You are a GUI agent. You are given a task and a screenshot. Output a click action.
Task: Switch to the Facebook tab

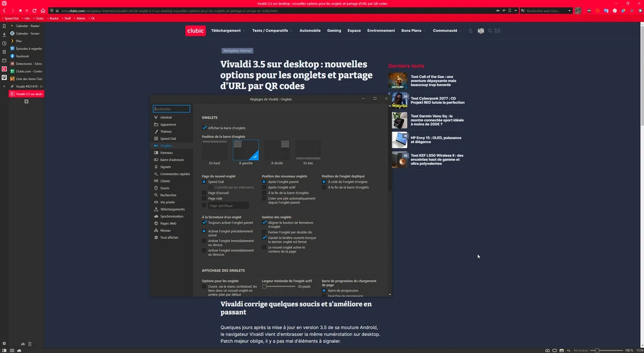[27, 56]
